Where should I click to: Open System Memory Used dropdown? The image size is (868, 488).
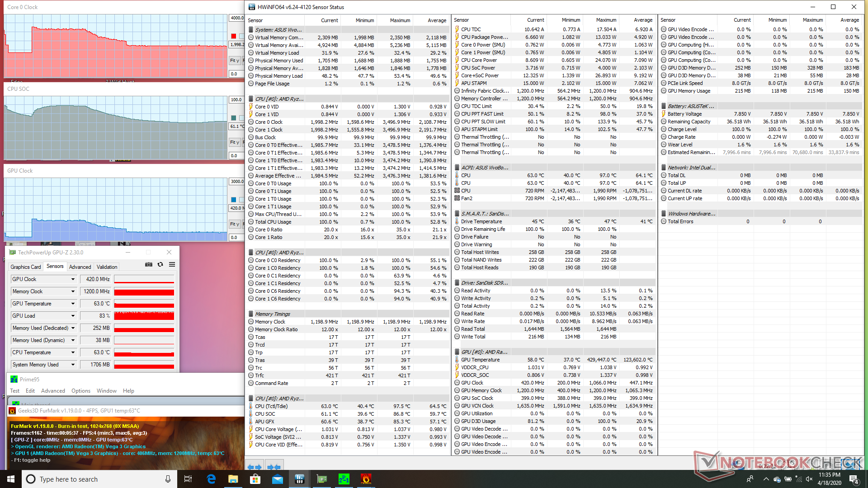pos(73,365)
